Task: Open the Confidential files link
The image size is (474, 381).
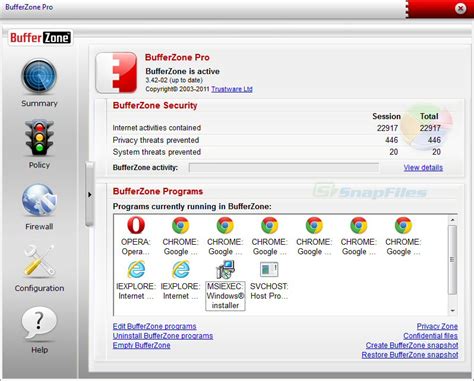Action: (430, 336)
